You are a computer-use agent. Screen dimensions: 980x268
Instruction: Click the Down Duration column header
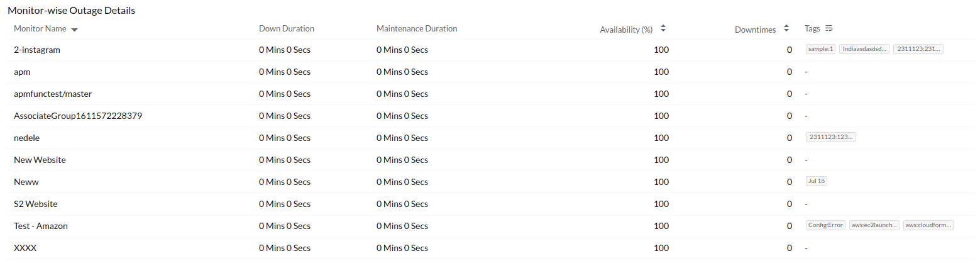286,29
